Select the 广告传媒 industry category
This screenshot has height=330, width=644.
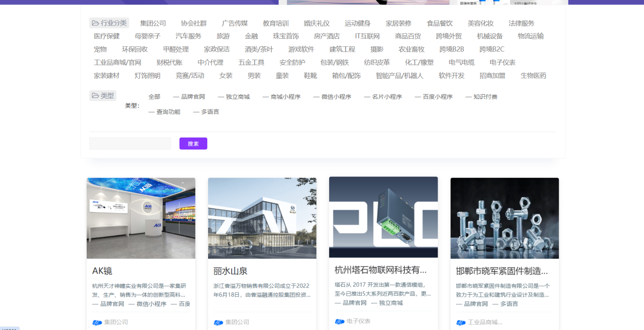235,23
